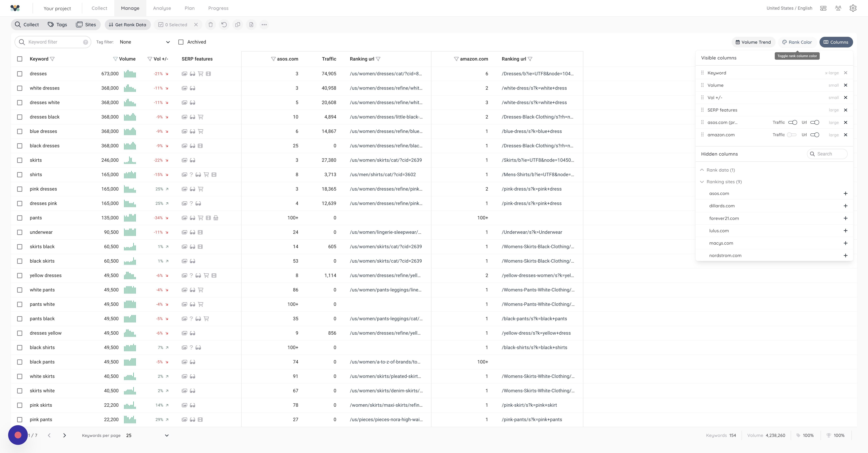Click Collect button with magnifier in toolbar
The width and height of the screenshot is (868, 453).
[x=27, y=25]
